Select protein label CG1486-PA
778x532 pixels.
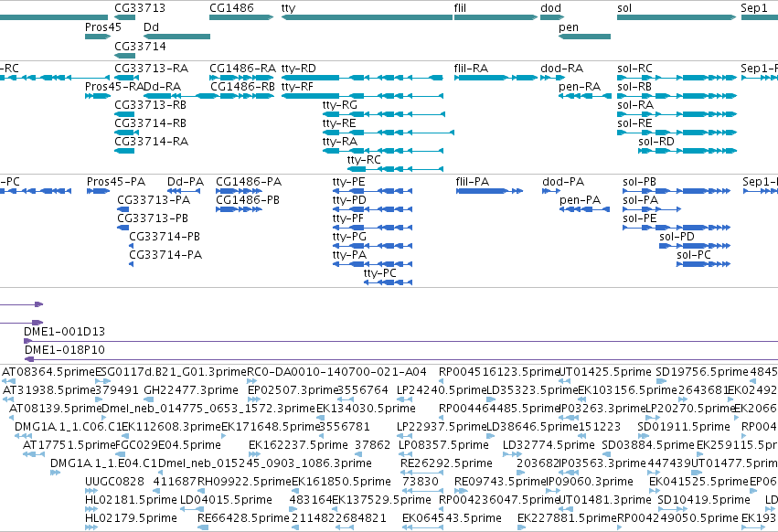click(249, 182)
